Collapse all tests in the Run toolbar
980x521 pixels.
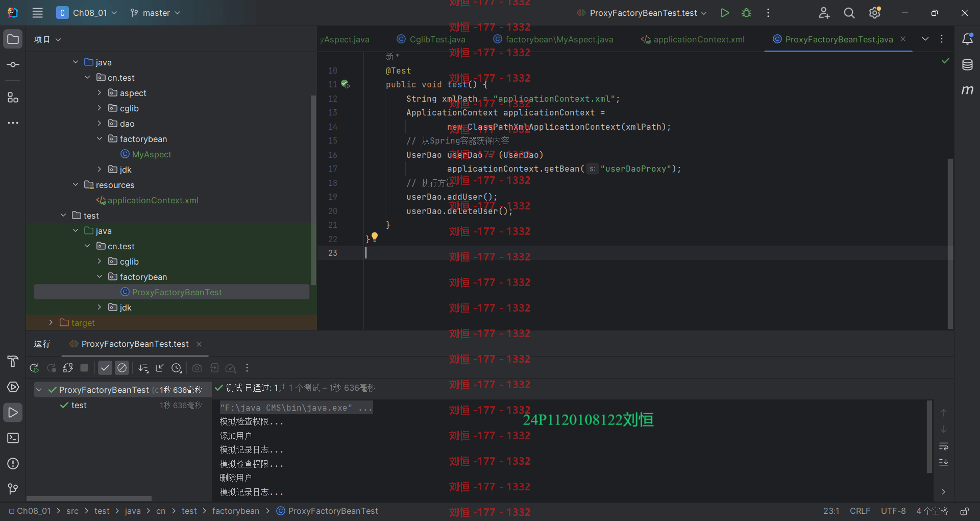click(160, 368)
